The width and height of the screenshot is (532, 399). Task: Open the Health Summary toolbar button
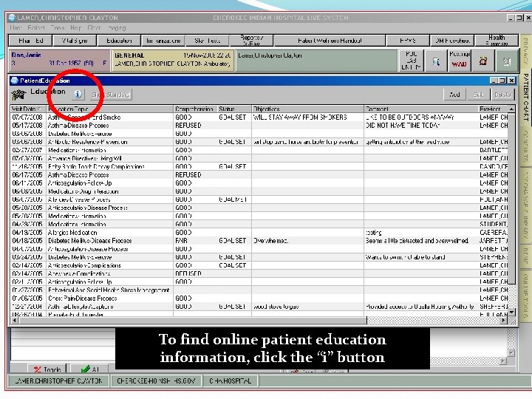pyautogui.click(x=497, y=41)
